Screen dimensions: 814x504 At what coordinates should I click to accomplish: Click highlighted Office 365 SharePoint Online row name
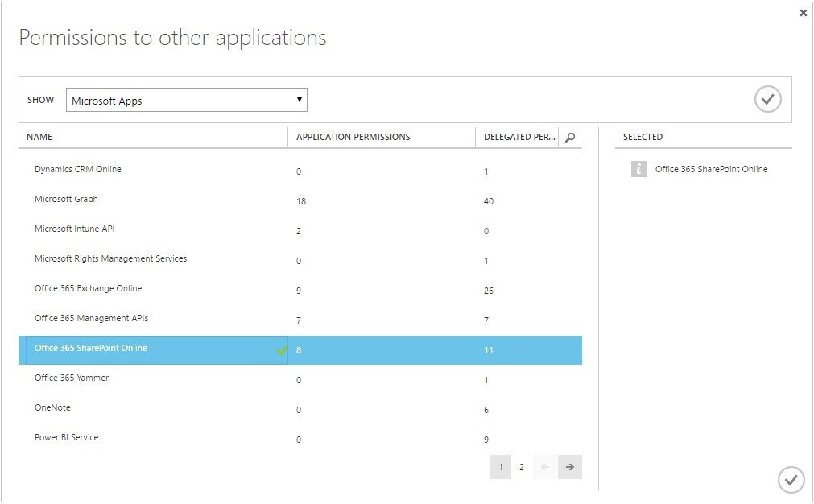(x=91, y=349)
